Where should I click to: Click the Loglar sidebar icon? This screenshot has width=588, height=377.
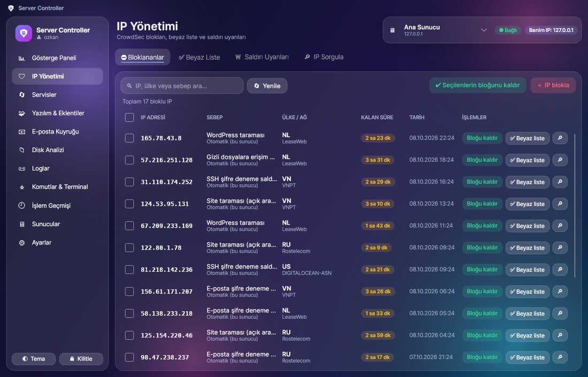[22, 169]
